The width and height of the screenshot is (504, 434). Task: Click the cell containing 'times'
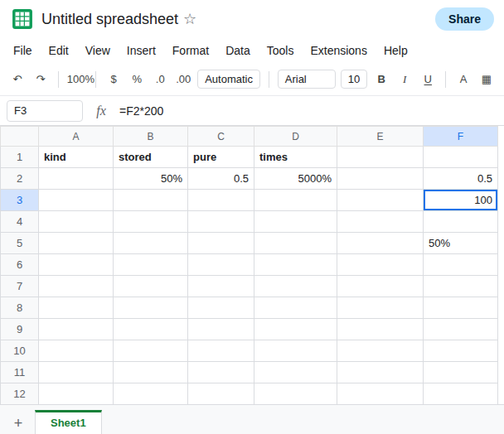pyautogui.click(x=295, y=157)
